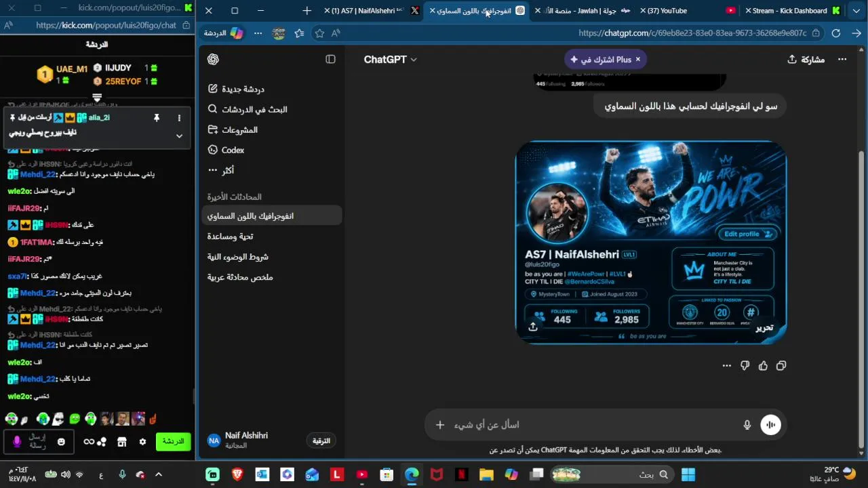Image resolution: width=868 pixels, height=488 pixels.
Task: Copy the ChatGPT response
Action: tap(781, 366)
